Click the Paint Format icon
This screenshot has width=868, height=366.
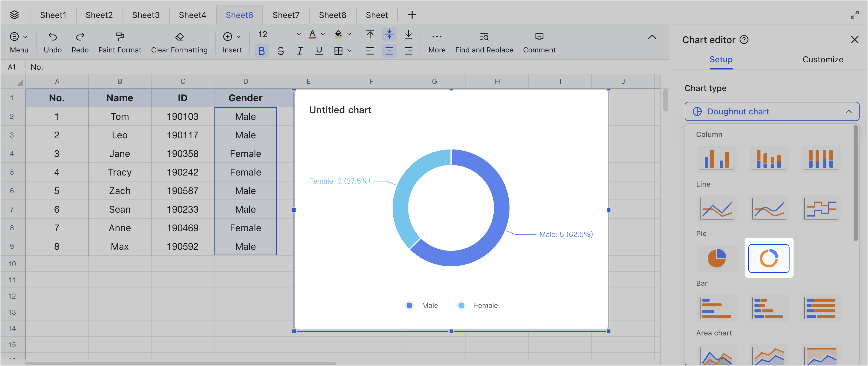(120, 37)
